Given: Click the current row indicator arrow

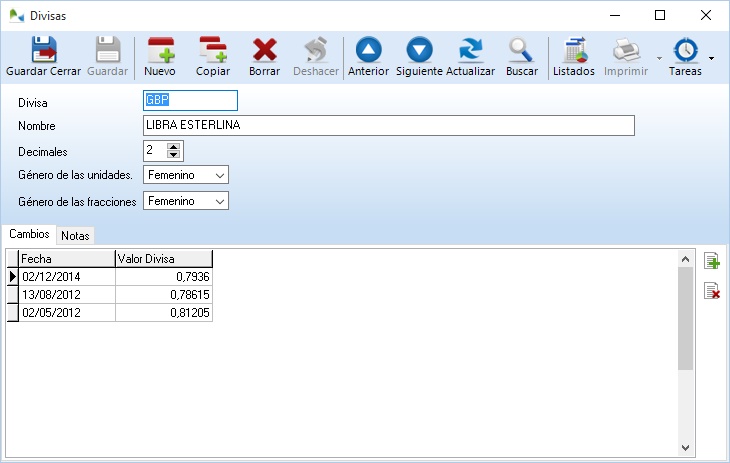Looking at the screenshot, I should pyautogui.click(x=13, y=277).
